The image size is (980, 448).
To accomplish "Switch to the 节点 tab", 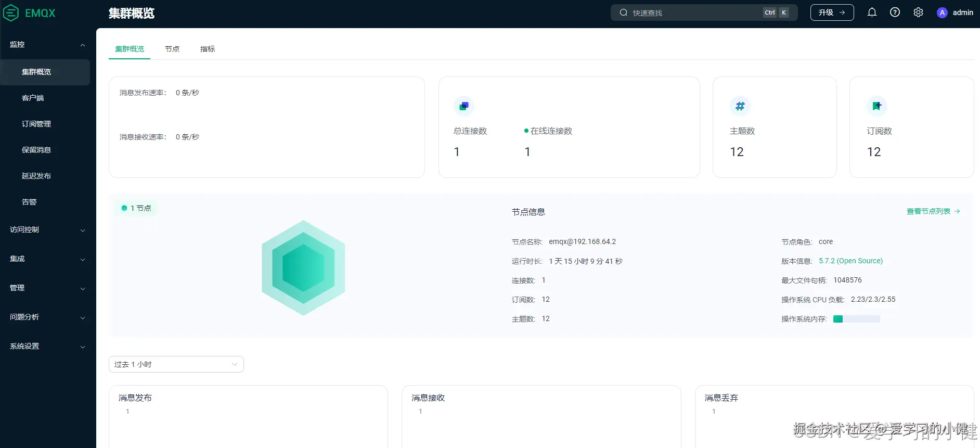I will 172,49.
